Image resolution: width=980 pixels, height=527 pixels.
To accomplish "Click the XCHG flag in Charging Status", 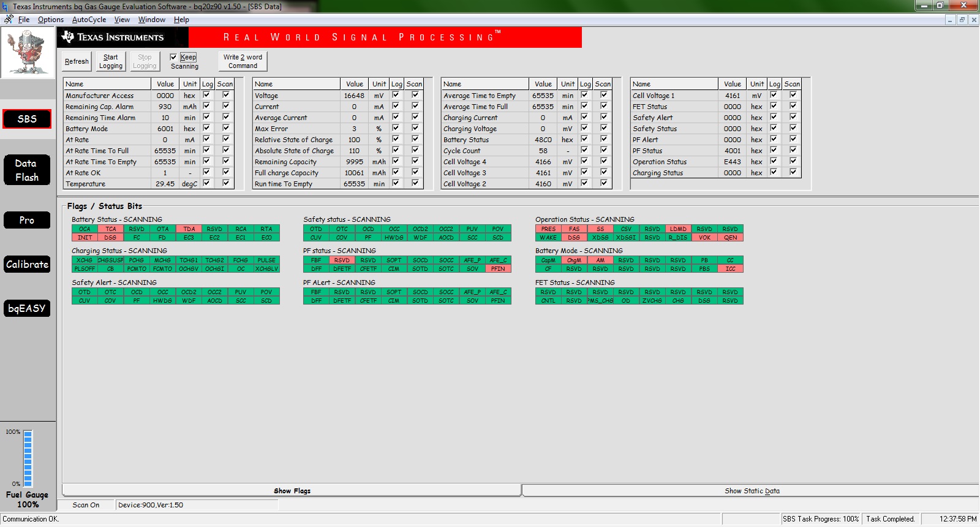I will click(x=85, y=260).
